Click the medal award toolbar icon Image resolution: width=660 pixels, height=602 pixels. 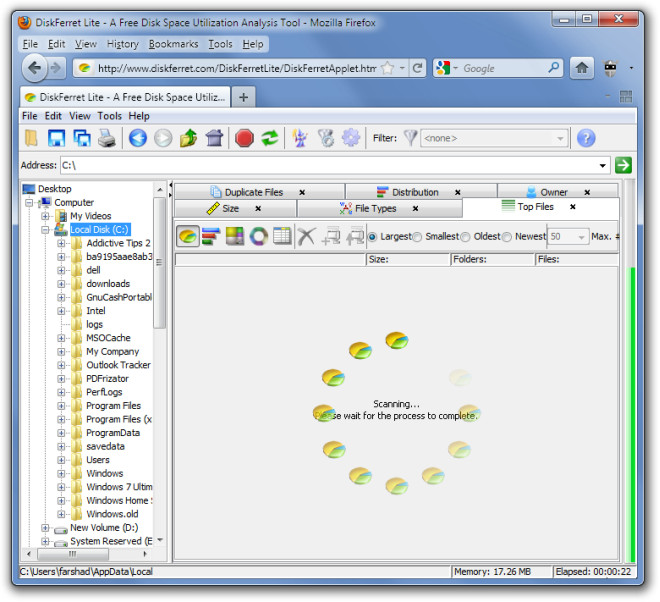[326, 138]
